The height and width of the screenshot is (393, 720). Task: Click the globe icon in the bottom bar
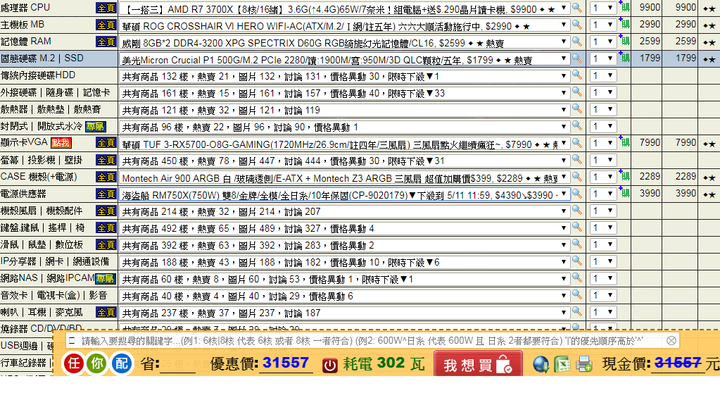(x=541, y=365)
